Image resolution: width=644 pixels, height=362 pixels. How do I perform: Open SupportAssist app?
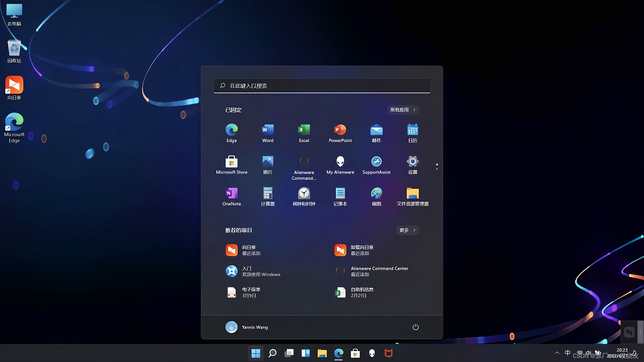coord(376,165)
